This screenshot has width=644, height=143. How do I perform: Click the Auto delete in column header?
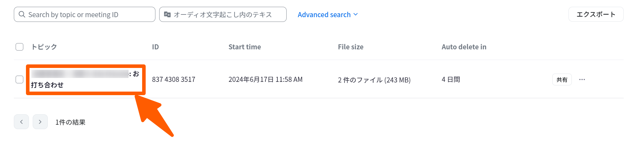(x=464, y=47)
